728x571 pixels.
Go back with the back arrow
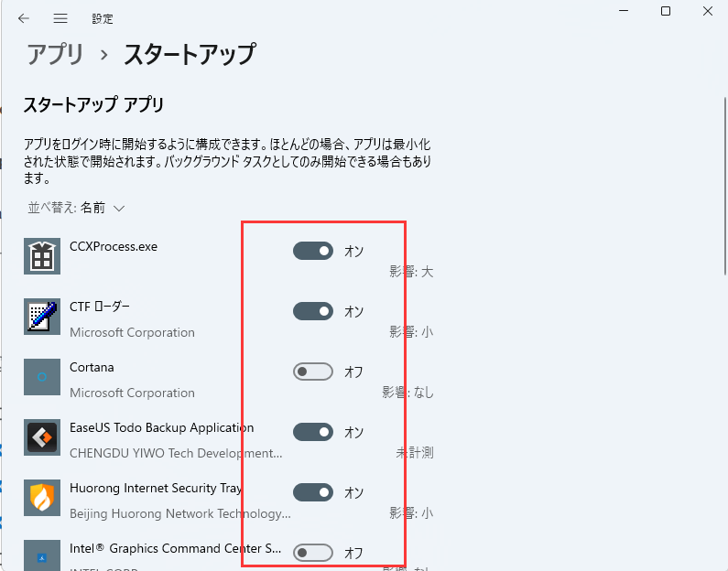[24, 18]
